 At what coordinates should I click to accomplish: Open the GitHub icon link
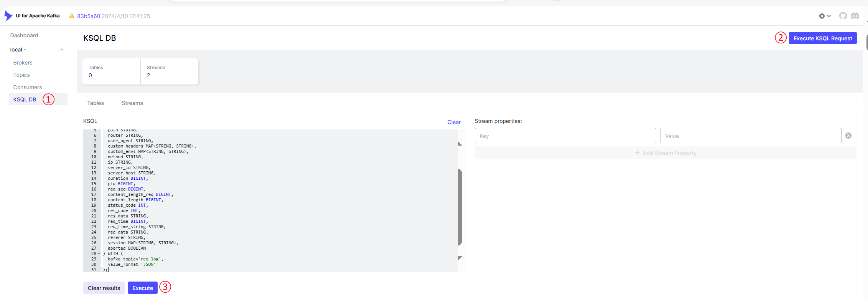coord(843,16)
